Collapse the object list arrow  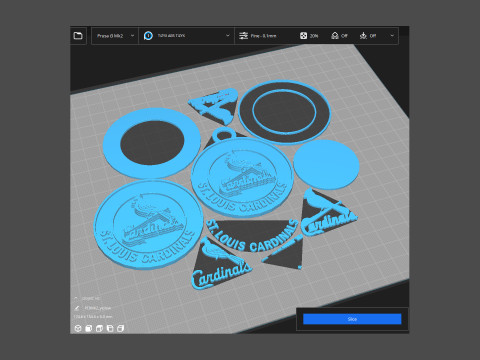click(76, 298)
